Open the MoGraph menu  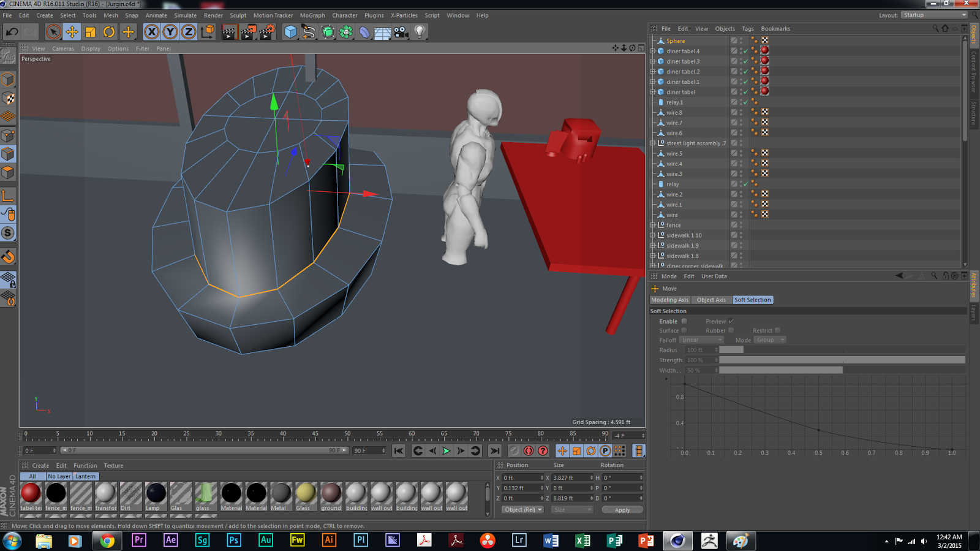tap(312, 15)
